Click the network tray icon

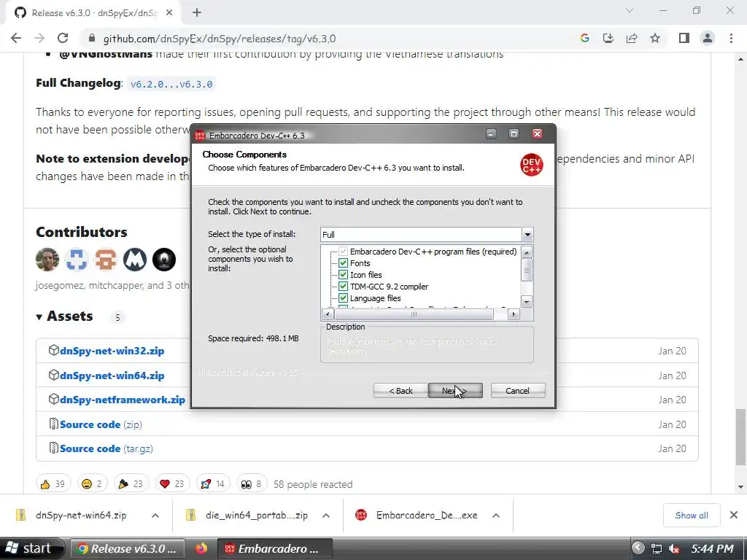click(x=657, y=548)
